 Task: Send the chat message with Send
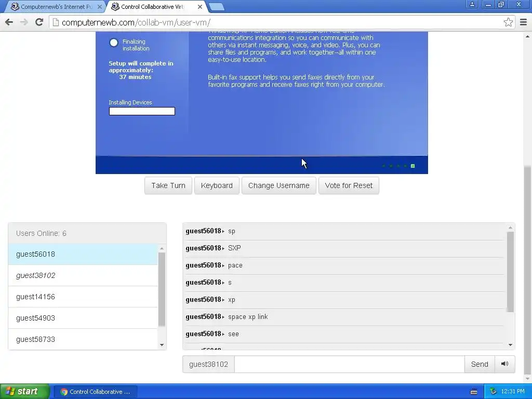480,364
